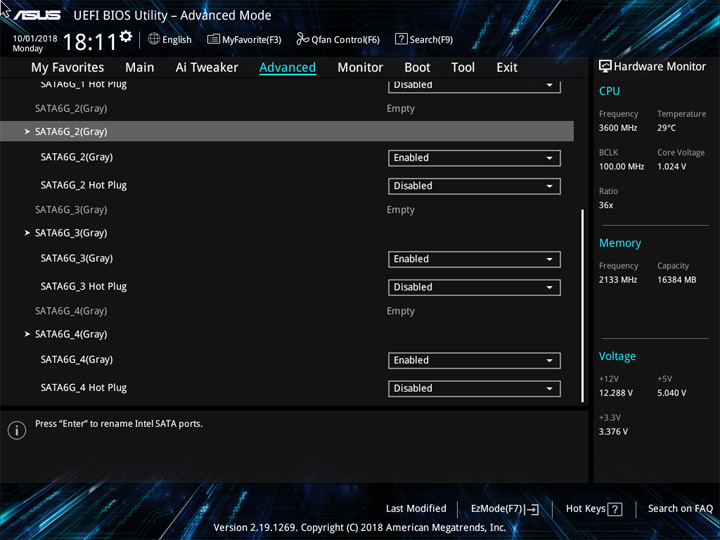Open SATA6G_3 Hot Plug dropdown
The image size is (720, 540).
[474, 287]
